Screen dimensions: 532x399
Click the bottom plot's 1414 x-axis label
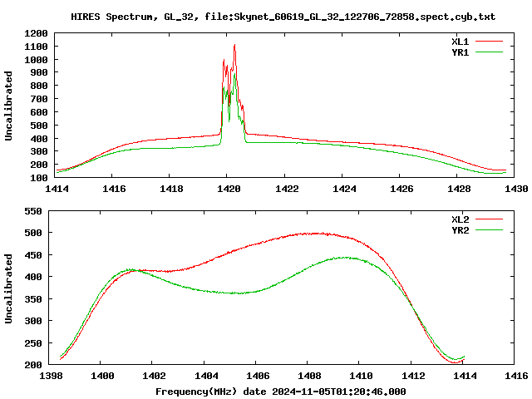465,376
